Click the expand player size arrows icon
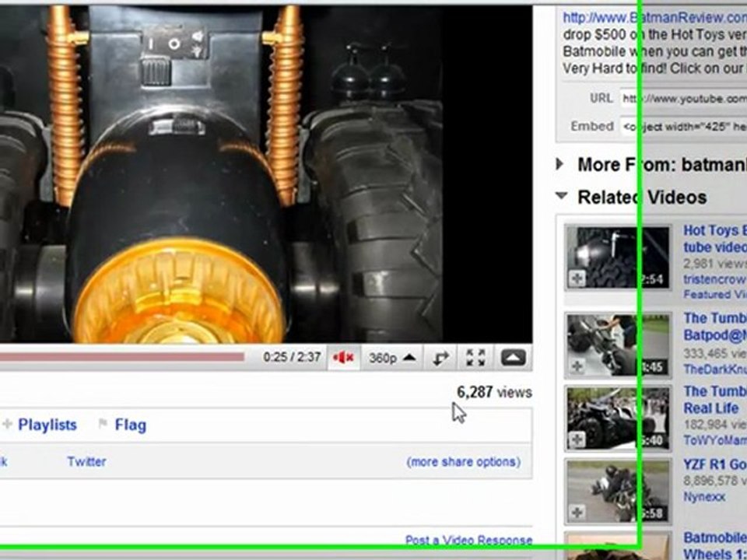This screenshot has width=747, height=560. coord(440,358)
